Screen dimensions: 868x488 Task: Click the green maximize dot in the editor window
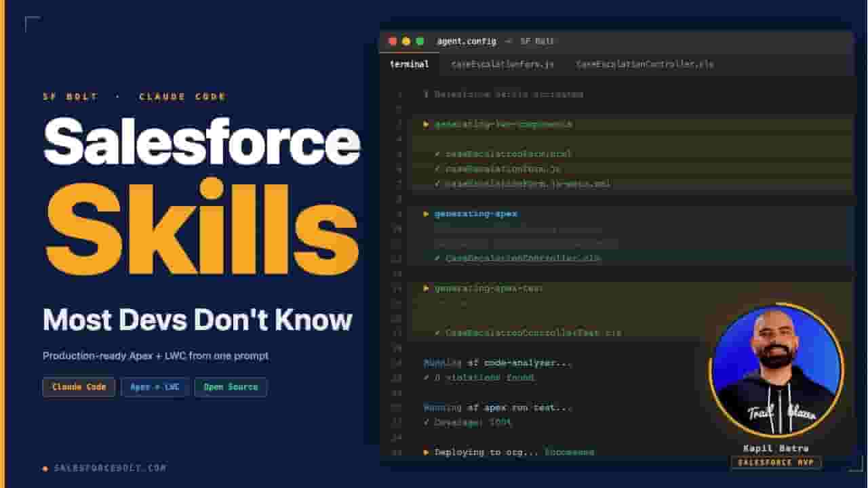[420, 41]
